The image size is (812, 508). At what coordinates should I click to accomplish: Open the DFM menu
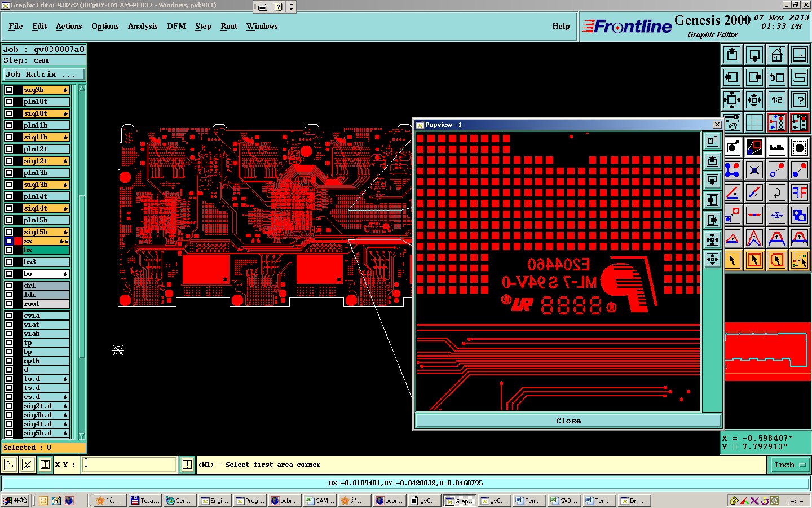tap(176, 26)
